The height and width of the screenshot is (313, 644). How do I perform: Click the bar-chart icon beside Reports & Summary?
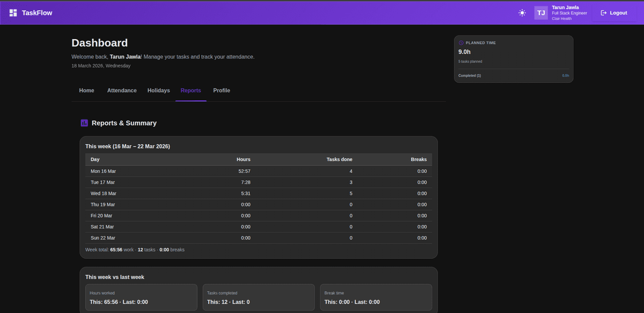pyautogui.click(x=84, y=123)
